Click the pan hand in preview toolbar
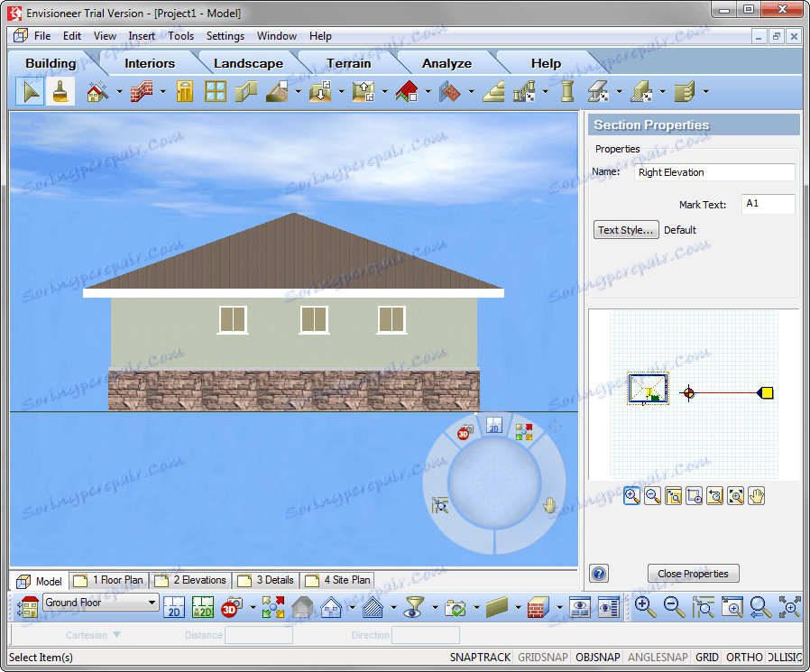This screenshot has width=810, height=672. pyautogui.click(x=756, y=495)
